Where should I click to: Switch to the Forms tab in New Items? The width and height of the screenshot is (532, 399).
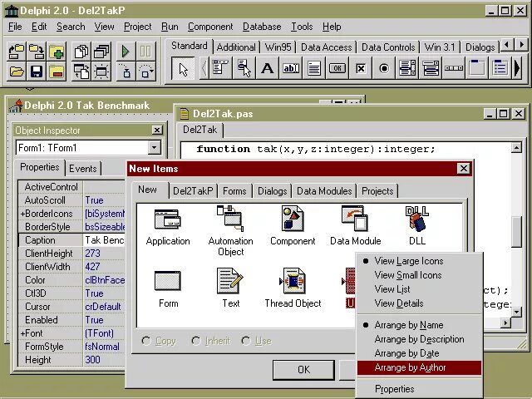point(234,191)
